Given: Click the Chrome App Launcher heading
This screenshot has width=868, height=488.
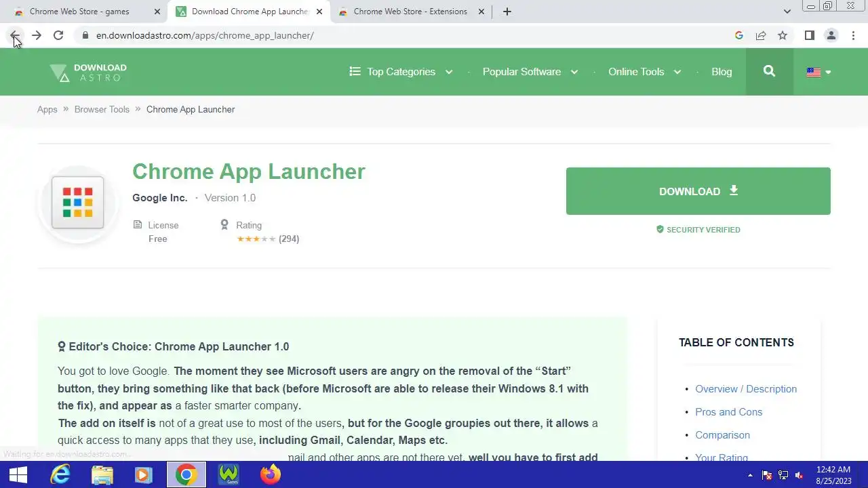Looking at the screenshot, I should click(249, 171).
